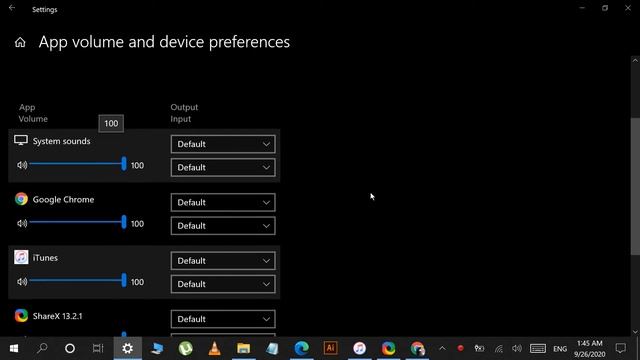
Task: Click the System sounds monitor icon
Action: [x=21, y=140]
